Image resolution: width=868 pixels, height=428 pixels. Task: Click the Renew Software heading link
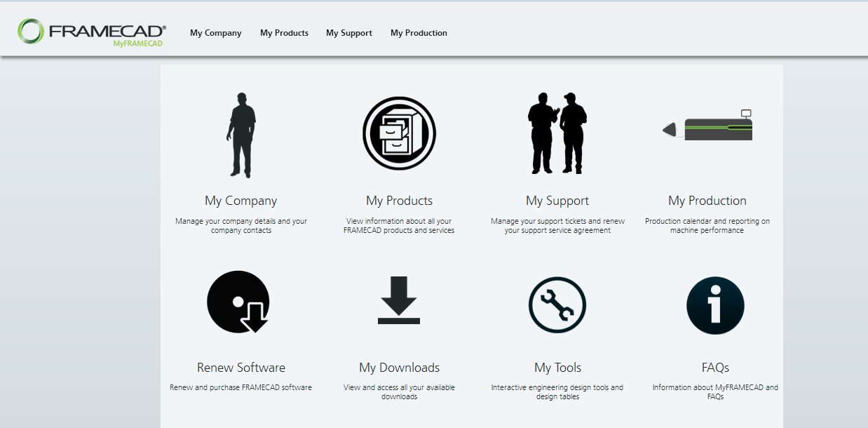[240, 367]
